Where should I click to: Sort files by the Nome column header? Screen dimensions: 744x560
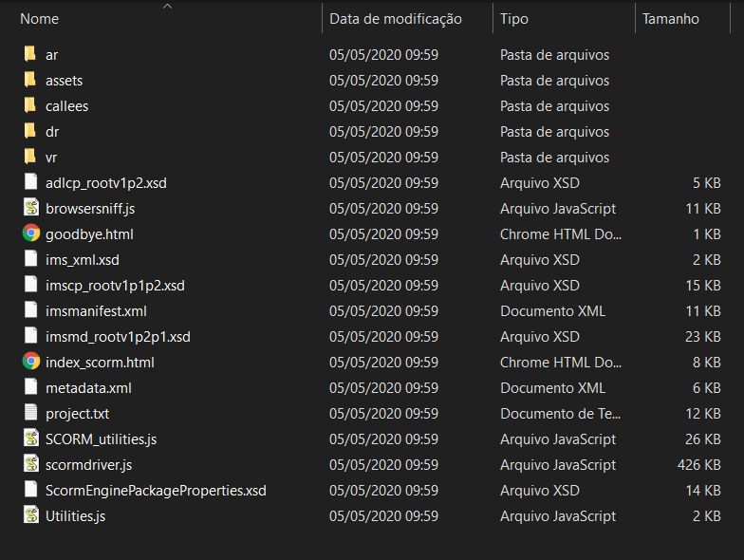40,19
